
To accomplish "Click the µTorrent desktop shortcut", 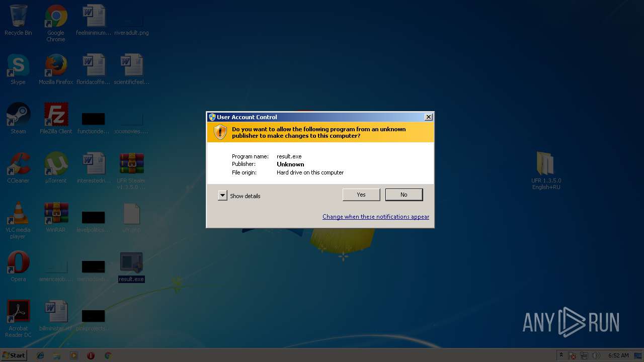I will click(56, 168).
